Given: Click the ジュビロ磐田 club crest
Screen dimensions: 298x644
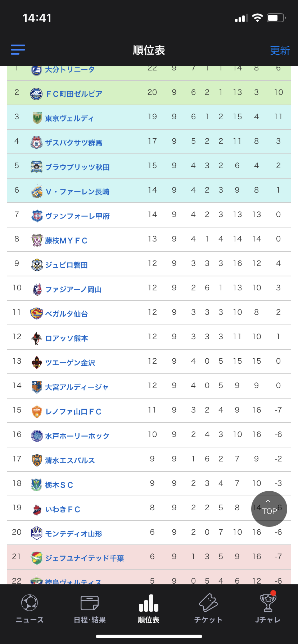Looking at the screenshot, I should coord(37,265).
